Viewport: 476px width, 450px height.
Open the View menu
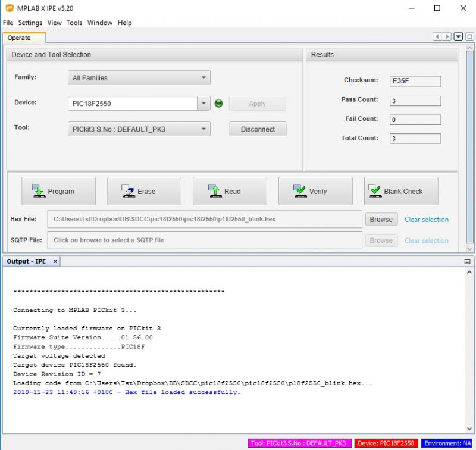tap(54, 23)
